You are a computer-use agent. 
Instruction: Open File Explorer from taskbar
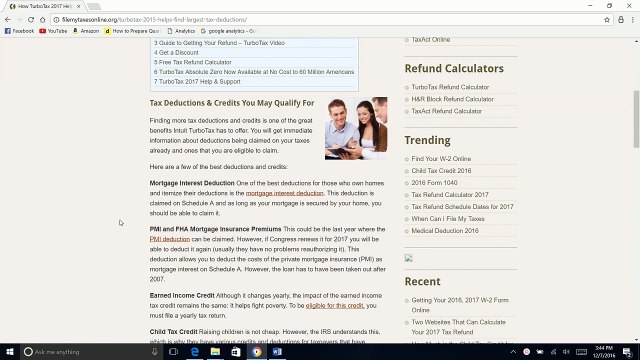click(215, 351)
